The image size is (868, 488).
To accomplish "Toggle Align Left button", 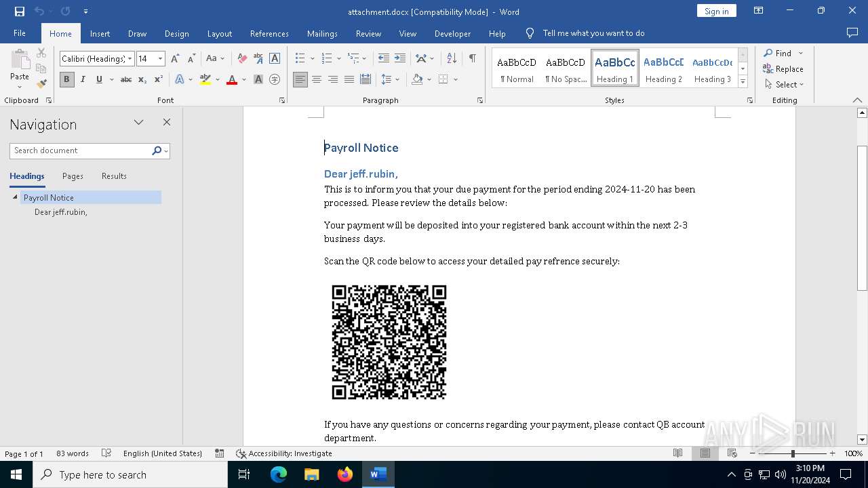I will pos(300,79).
